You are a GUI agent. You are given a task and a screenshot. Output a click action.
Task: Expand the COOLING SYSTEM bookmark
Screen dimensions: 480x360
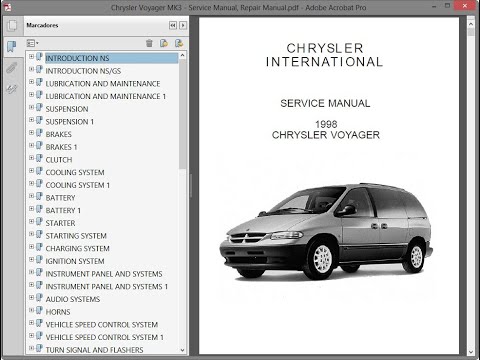click(x=31, y=171)
